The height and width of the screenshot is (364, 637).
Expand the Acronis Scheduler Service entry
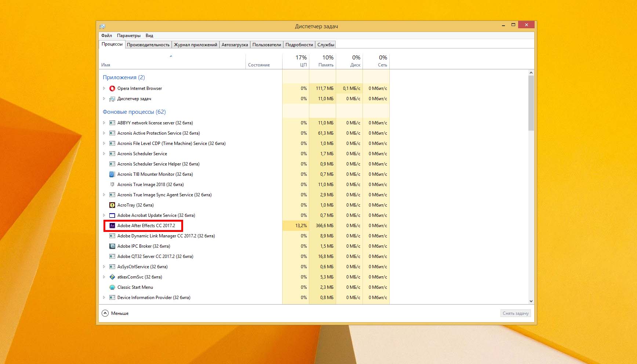click(104, 154)
